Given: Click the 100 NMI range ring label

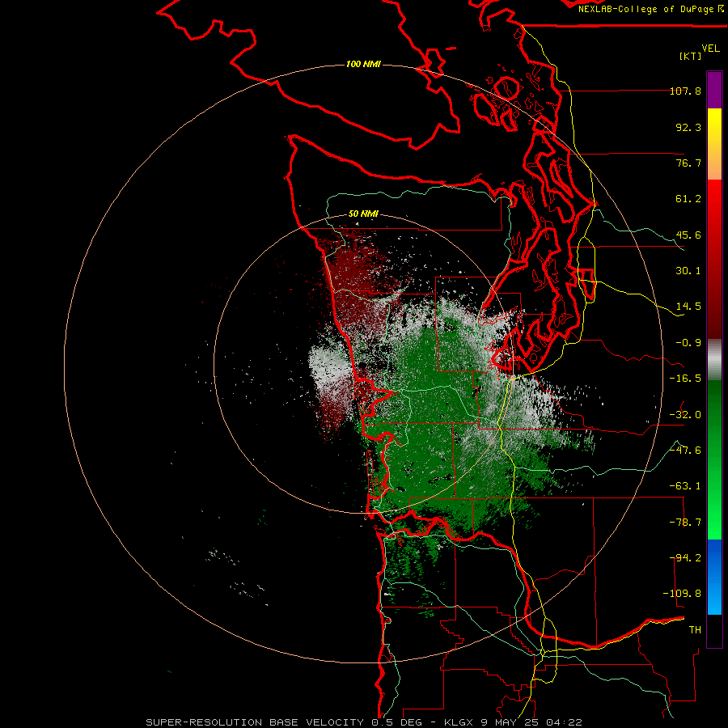Looking at the screenshot, I should click(363, 64).
